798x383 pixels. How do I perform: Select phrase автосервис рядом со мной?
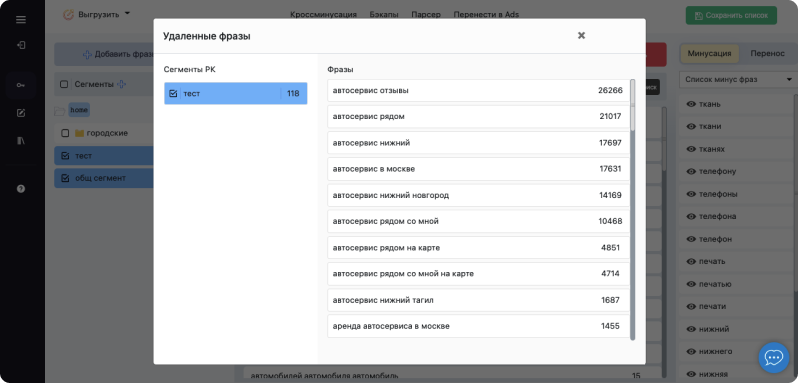(x=478, y=221)
